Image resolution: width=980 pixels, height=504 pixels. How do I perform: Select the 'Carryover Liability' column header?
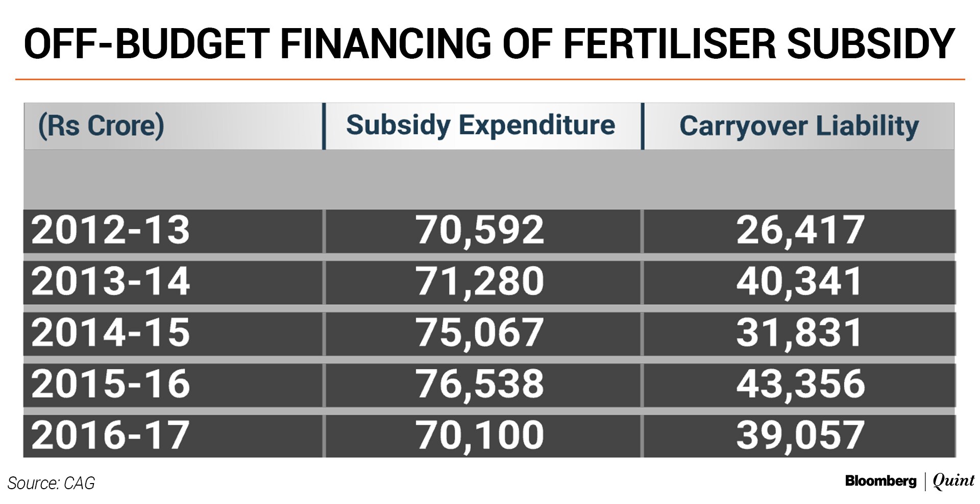(x=799, y=126)
